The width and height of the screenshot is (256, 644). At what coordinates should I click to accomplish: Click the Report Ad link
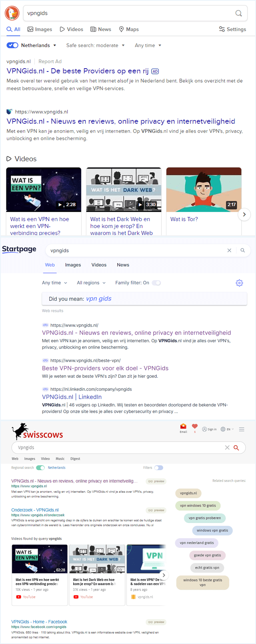[x=50, y=61]
